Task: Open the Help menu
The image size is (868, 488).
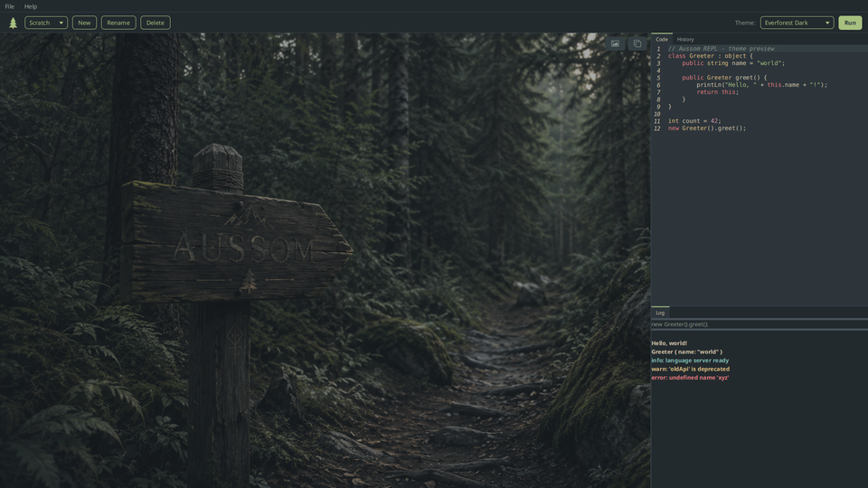Action: [31, 6]
